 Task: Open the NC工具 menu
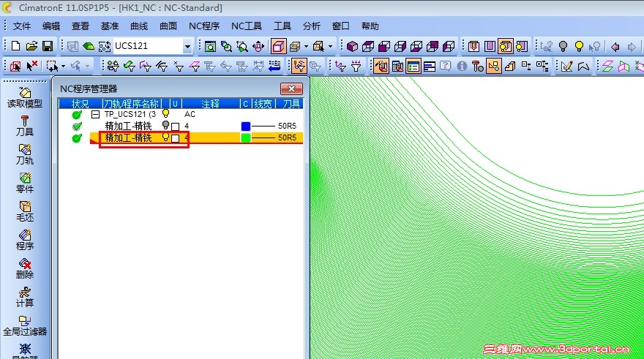click(x=247, y=26)
